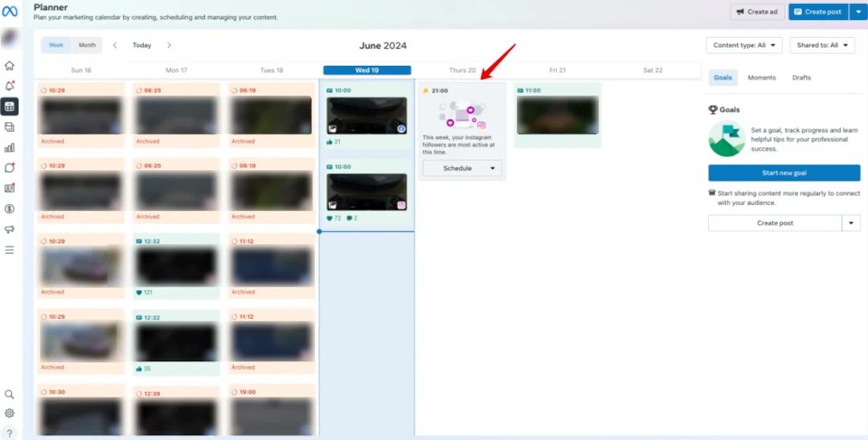Select the Thurs 20 day header
Viewport: 868px width, 440px height.
tap(462, 70)
